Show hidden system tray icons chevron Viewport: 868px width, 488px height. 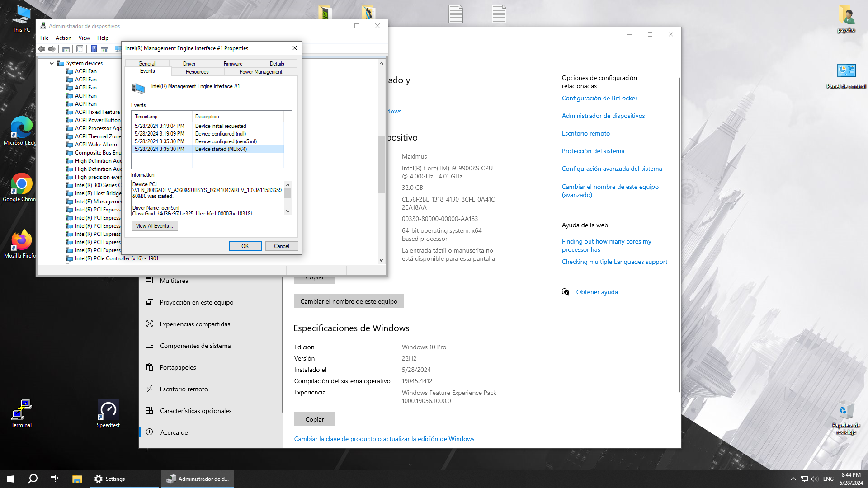coord(793,479)
